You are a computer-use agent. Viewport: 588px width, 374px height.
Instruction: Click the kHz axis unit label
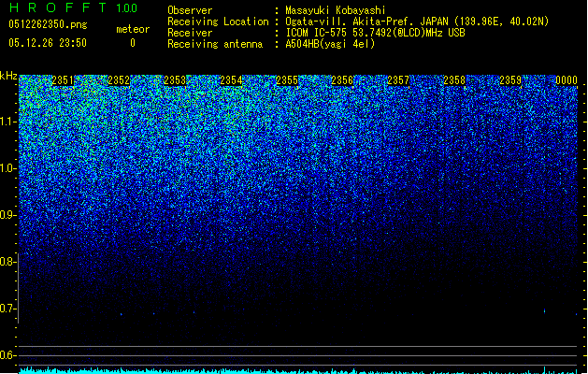point(8,76)
